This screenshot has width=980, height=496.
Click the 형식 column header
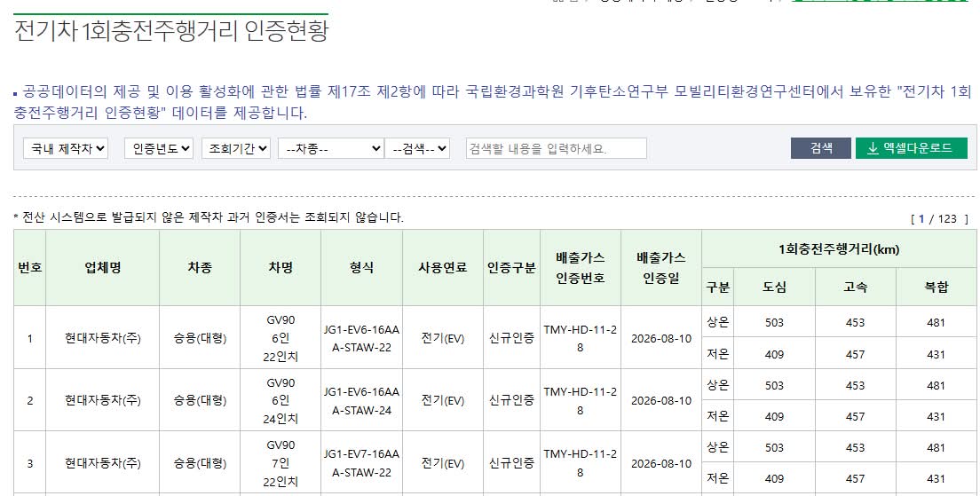(362, 268)
